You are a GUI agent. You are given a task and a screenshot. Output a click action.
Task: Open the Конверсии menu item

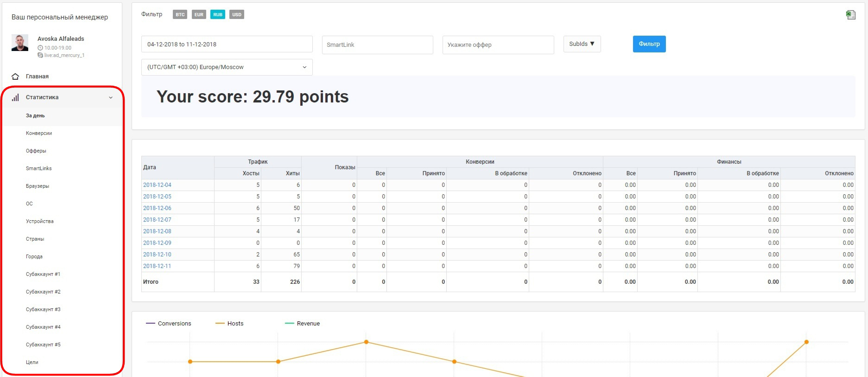pos(39,133)
